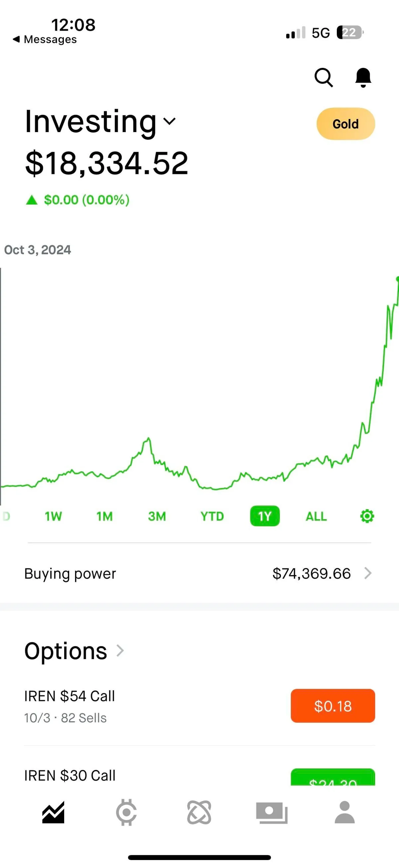The image size is (399, 868).
Task: Open the discover icon in bottom navigation
Action: coord(199,813)
